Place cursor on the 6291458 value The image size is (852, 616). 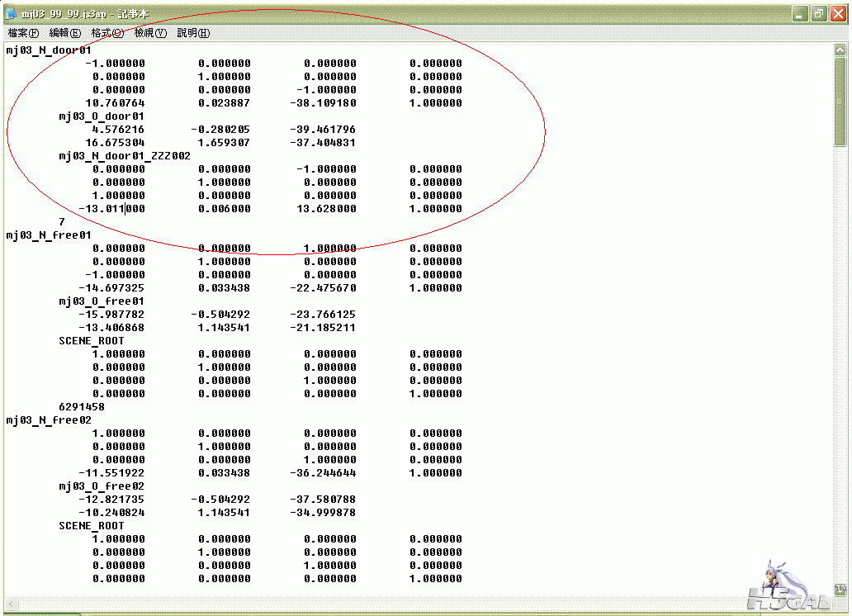coord(82,407)
